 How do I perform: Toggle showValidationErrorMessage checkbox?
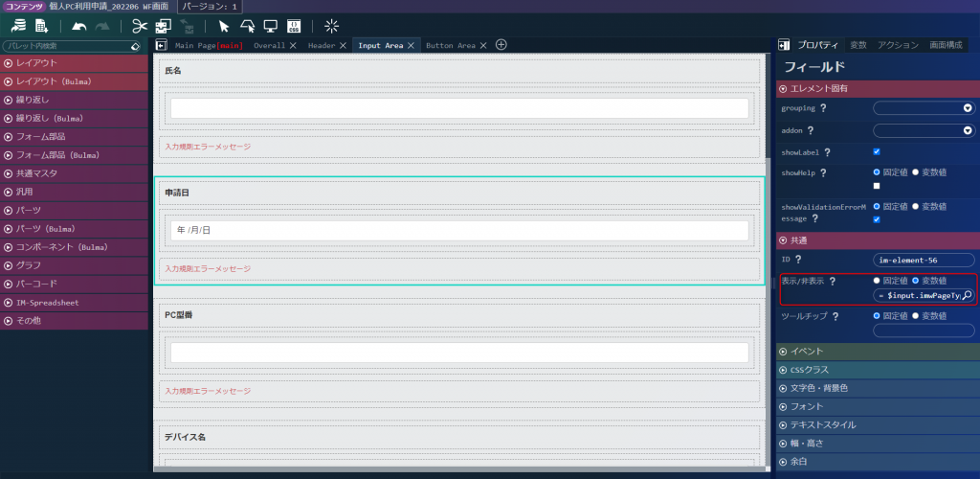coord(877,219)
